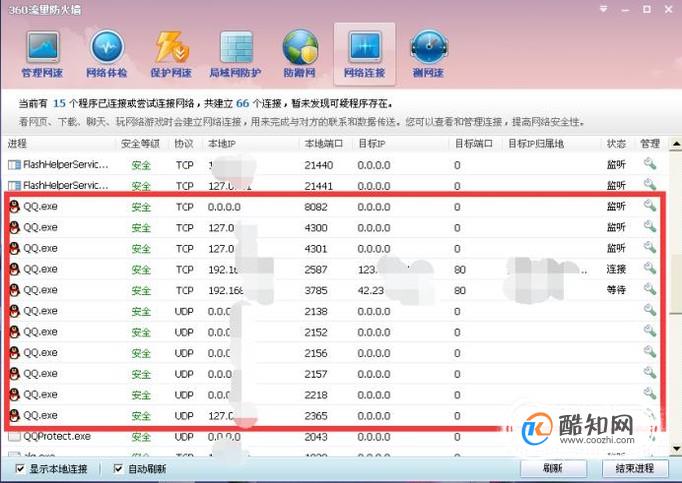The height and width of the screenshot is (483, 682).
Task: Click 监听 status on port 8082 row
Action: point(616,206)
